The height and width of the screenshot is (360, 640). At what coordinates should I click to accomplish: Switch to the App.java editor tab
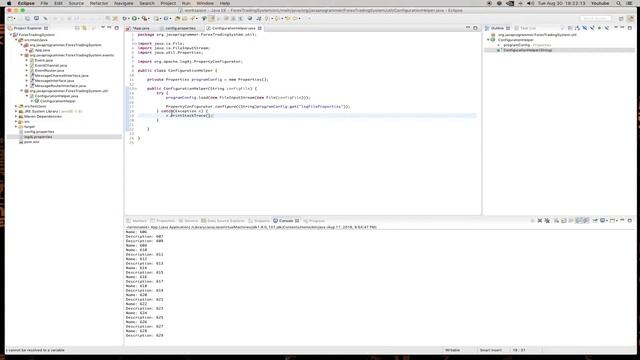(x=140, y=29)
